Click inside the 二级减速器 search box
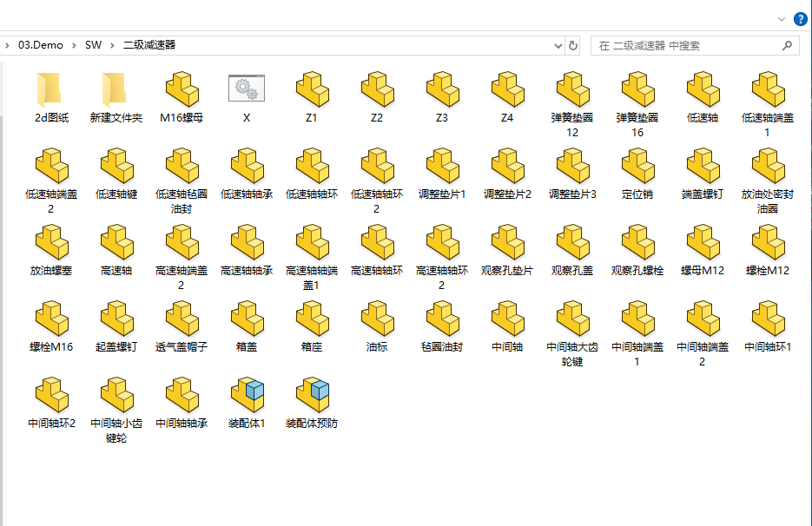This screenshot has width=812, height=526. pos(686,44)
